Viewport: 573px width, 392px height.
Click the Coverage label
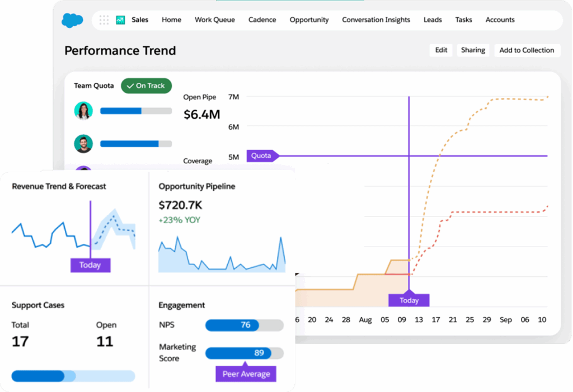click(x=198, y=160)
